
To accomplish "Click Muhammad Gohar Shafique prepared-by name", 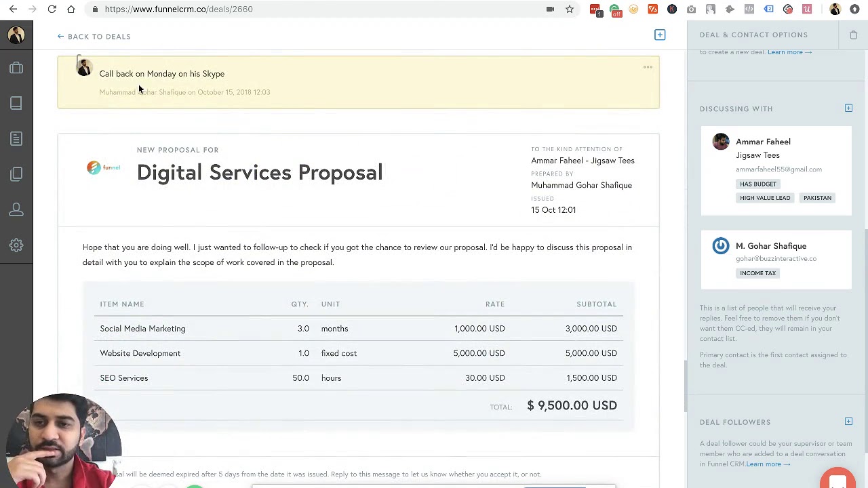I will [581, 185].
